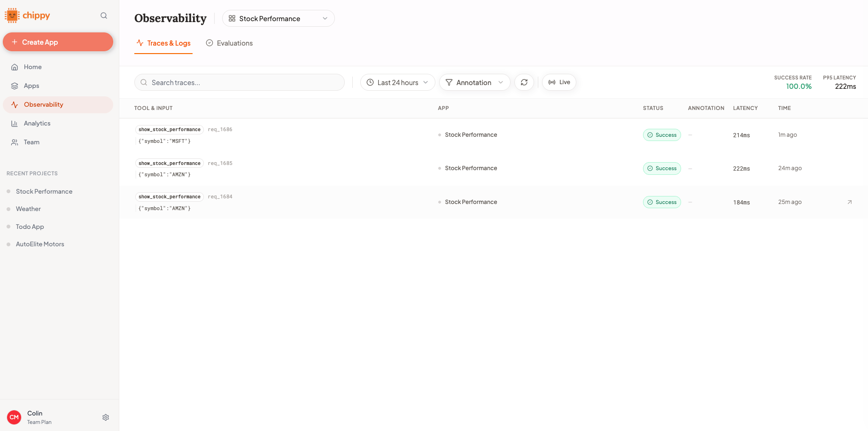Click show_stock_performance tag for req_1684
The width and height of the screenshot is (868, 431).
click(170, 196)
